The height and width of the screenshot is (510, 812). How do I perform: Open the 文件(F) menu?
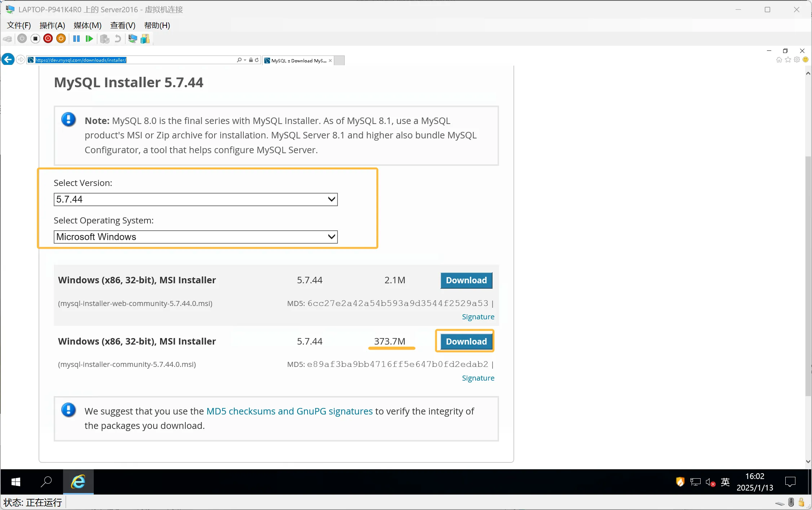(19, 25)
